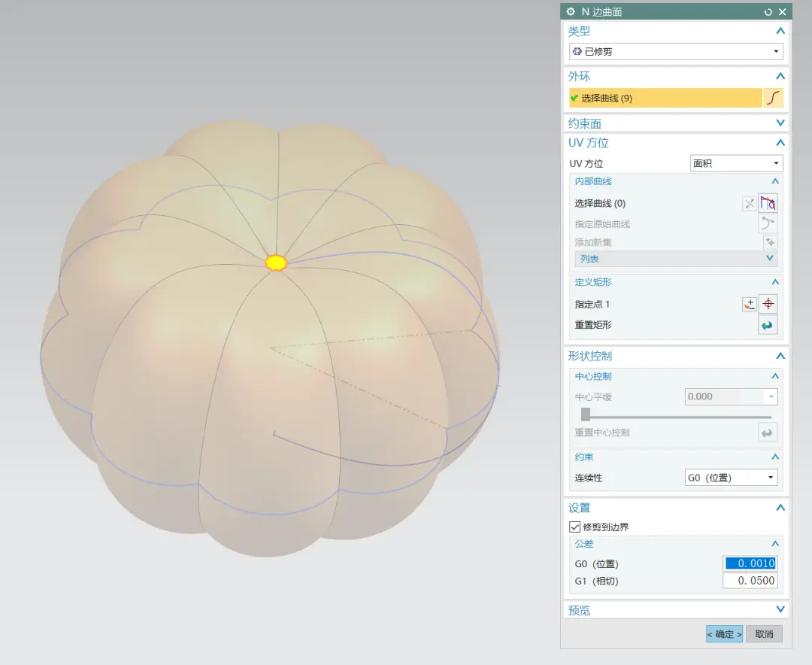Click the 确定 button
Screen dimensions: 812x665
click(725, 634)
